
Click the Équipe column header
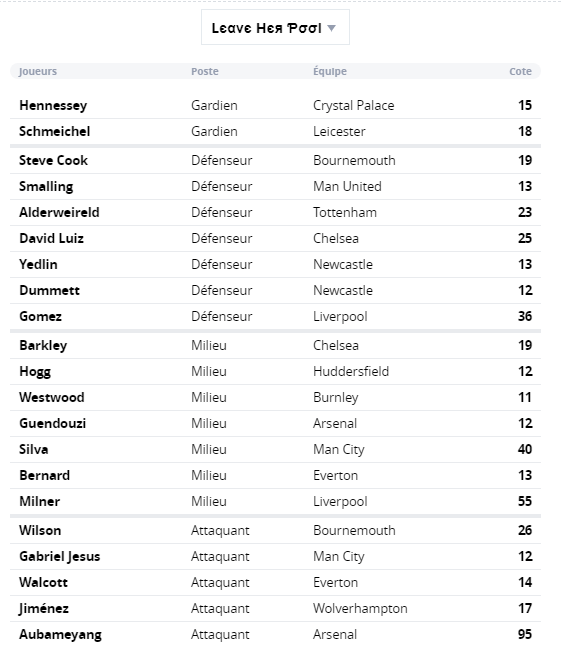330,71
